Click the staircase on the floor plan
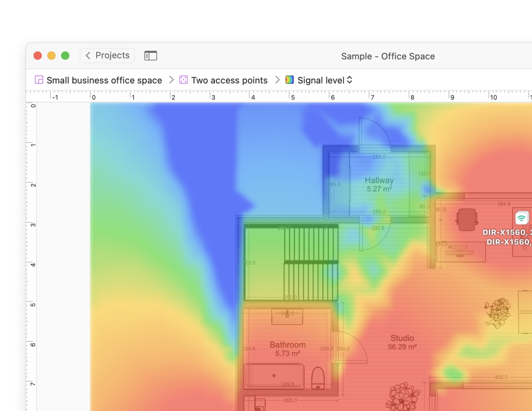 [311, 263]
